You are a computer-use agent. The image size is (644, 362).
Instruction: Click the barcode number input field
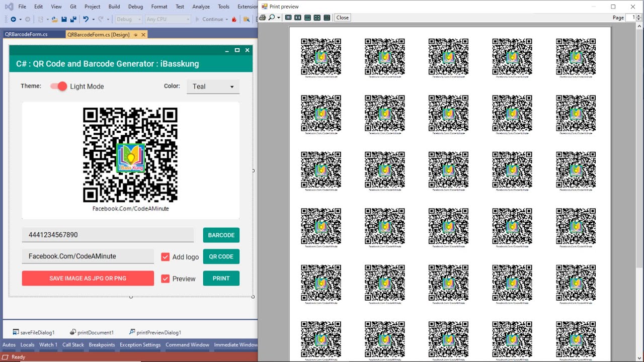(108, 235)
